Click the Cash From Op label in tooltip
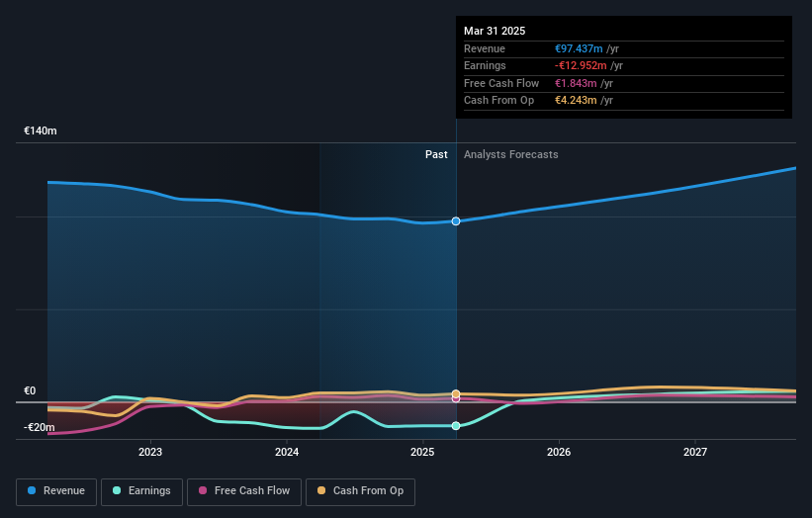The height and width of the screenshot is (518, 812). click(x=498, y=101)
